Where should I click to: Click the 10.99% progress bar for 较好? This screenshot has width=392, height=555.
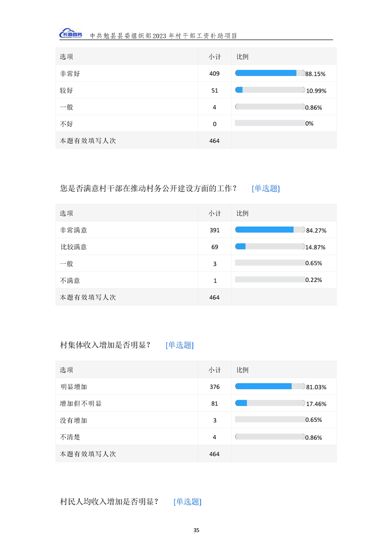coord(269,90)
